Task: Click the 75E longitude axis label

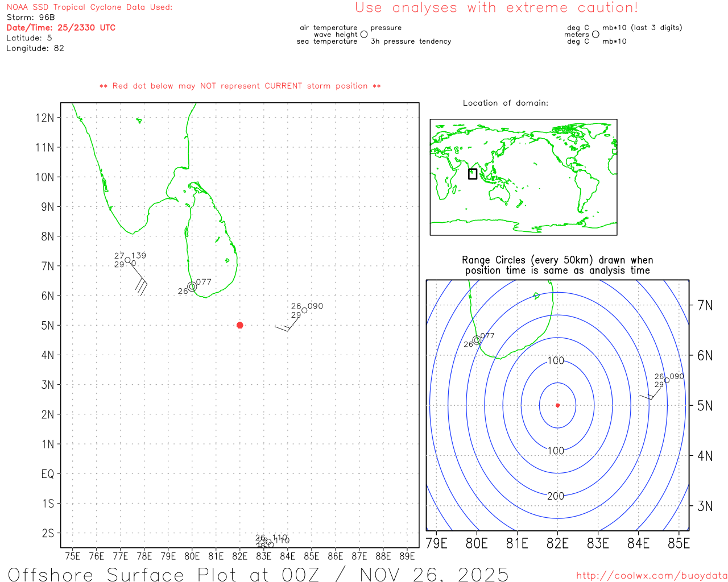Action: [72, 556]
